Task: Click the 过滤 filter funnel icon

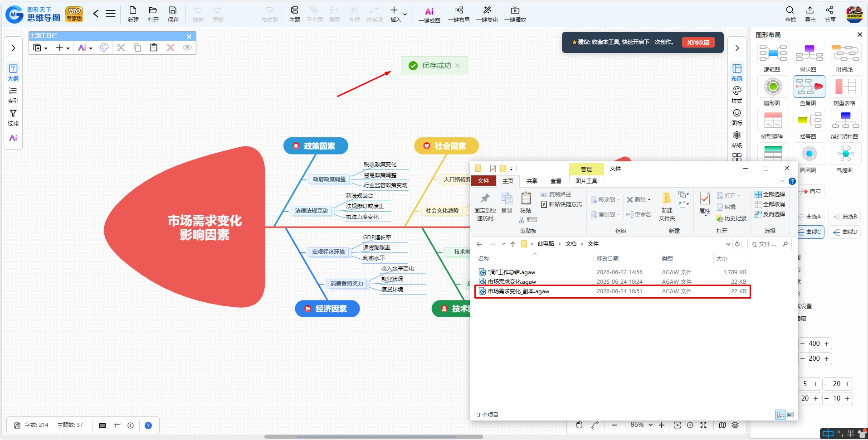Action: tap(13, 117)
